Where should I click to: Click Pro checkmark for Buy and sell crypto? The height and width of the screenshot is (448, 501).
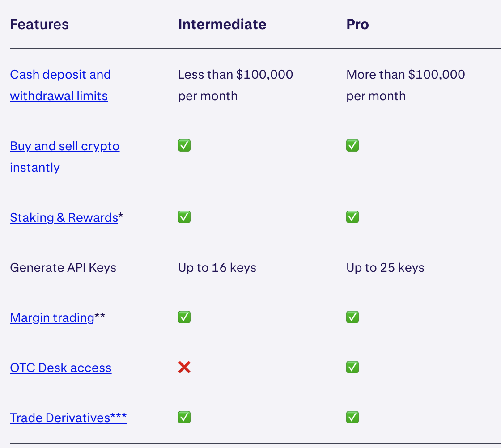pyautogui.click(x=352, y=145)
